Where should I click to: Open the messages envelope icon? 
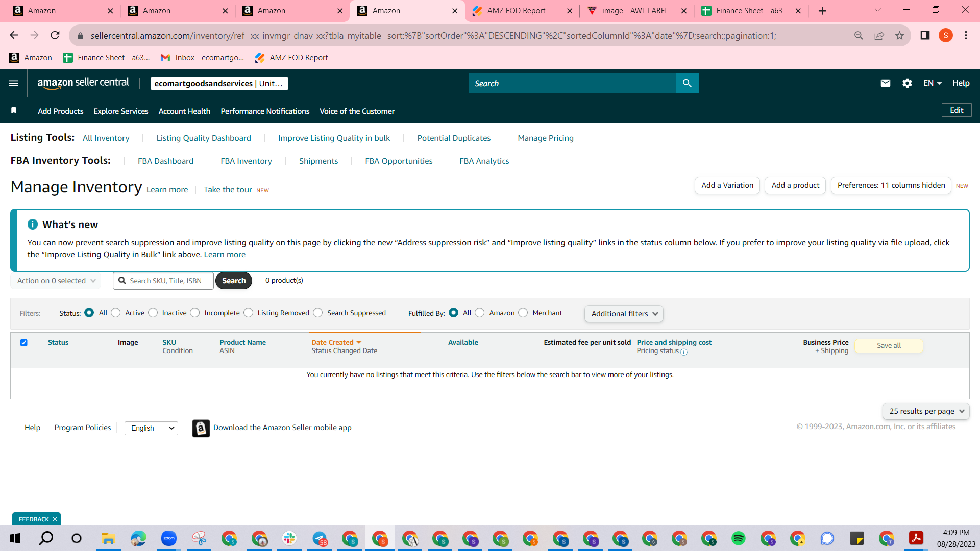(886, 83)
